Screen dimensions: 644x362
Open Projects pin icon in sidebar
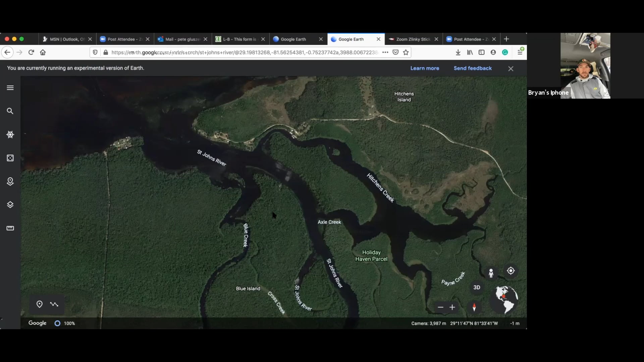(x=10, y=181)
